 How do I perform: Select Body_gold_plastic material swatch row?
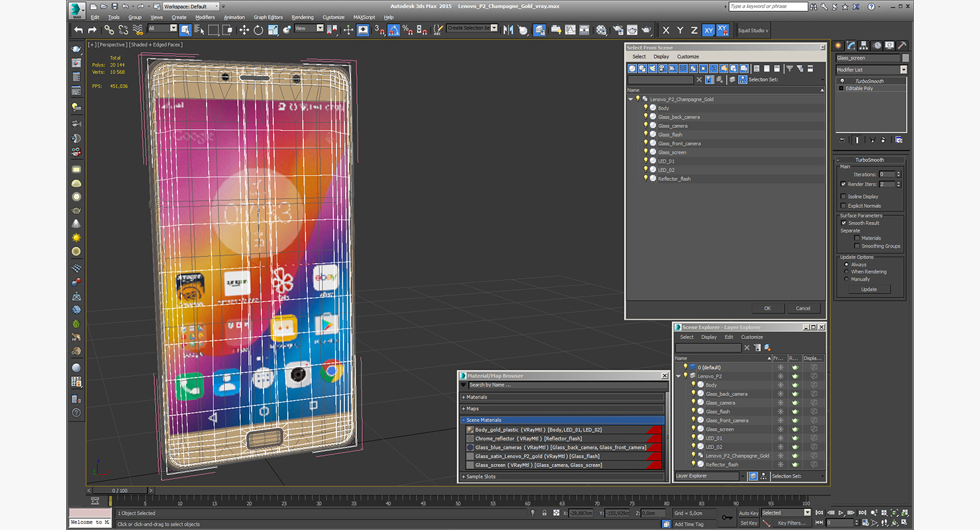click(565, 430)
